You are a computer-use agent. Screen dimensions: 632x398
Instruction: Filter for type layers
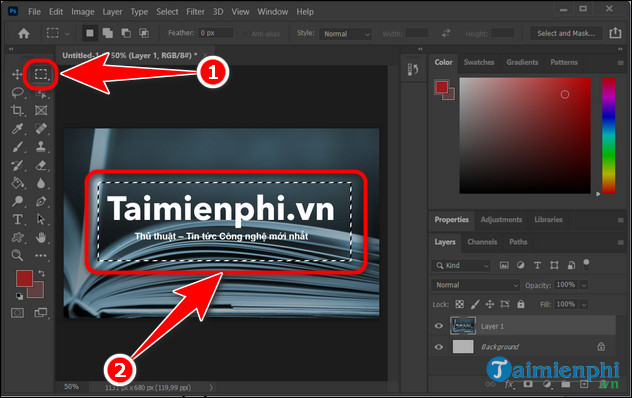537,265
